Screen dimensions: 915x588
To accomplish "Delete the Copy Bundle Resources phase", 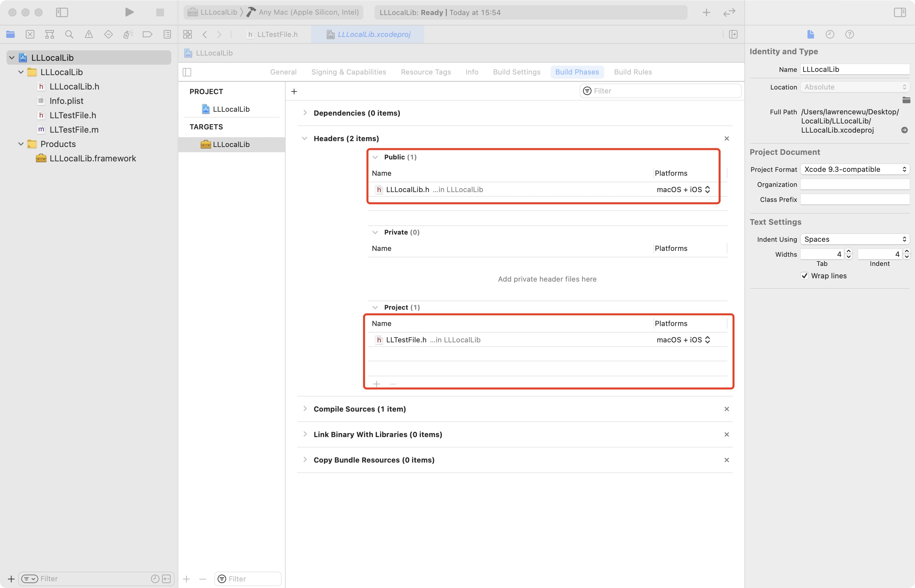I will click(x=727, y=460).
